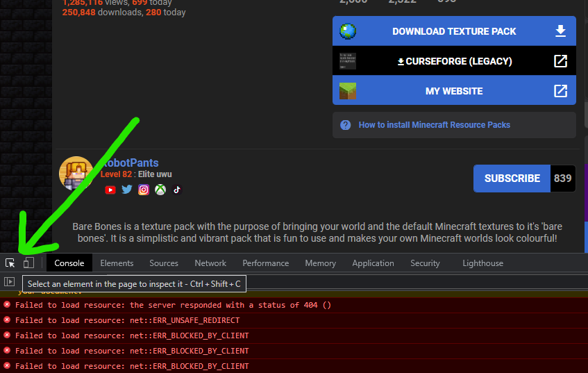Show the console sidebar panel icon

[10, 281]
